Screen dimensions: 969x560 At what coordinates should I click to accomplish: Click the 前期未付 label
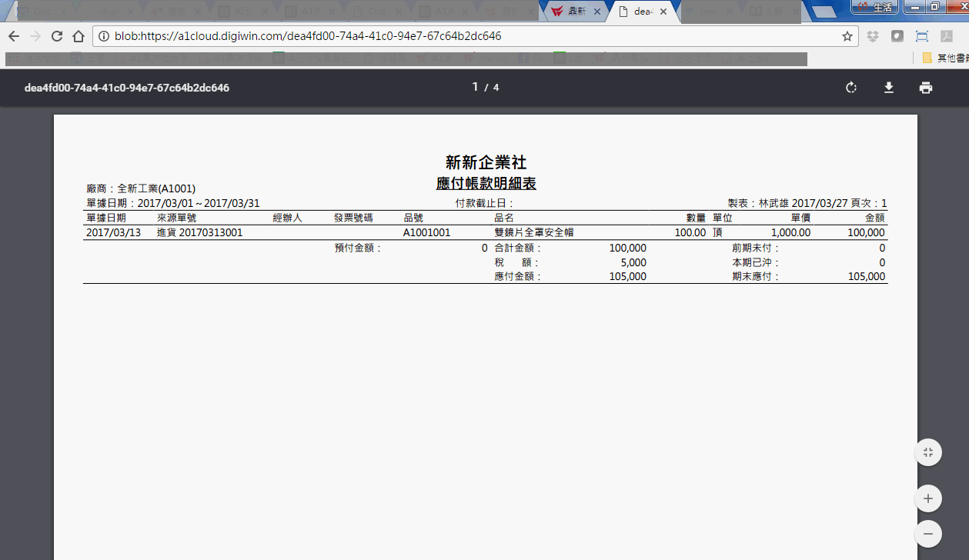tap(756, 248)
